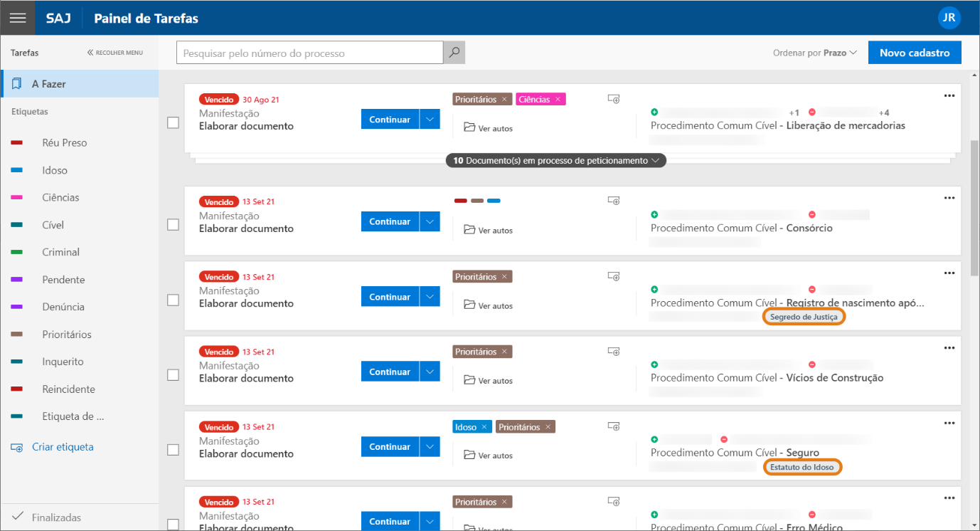This screenshot has height=531, width=980.
Task: Check the Consórcio task checkbox
Action: (173, 225)
